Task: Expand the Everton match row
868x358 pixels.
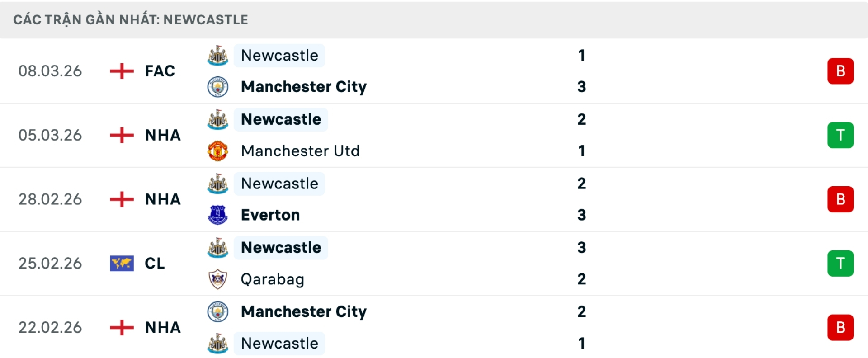Action: [x=434, y=199]
